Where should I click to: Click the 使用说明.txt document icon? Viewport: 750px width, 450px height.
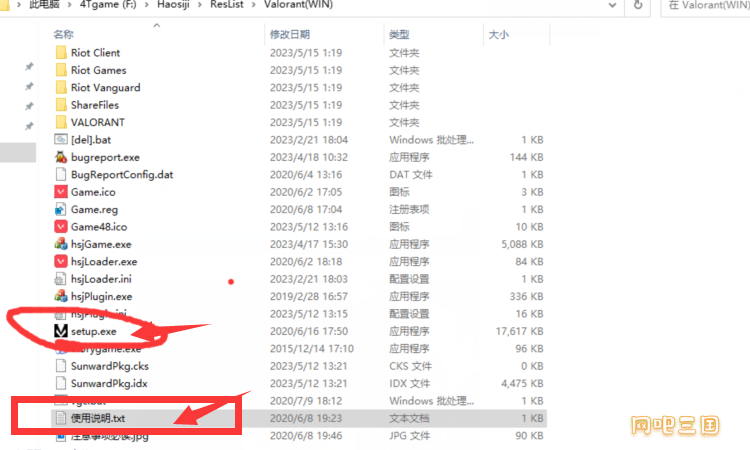(x=61, y=418)
